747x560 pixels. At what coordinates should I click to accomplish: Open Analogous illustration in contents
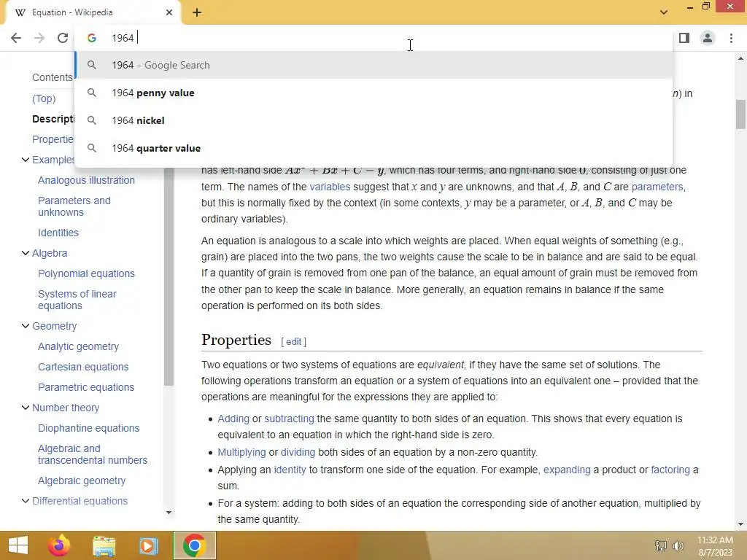(86, 180)
